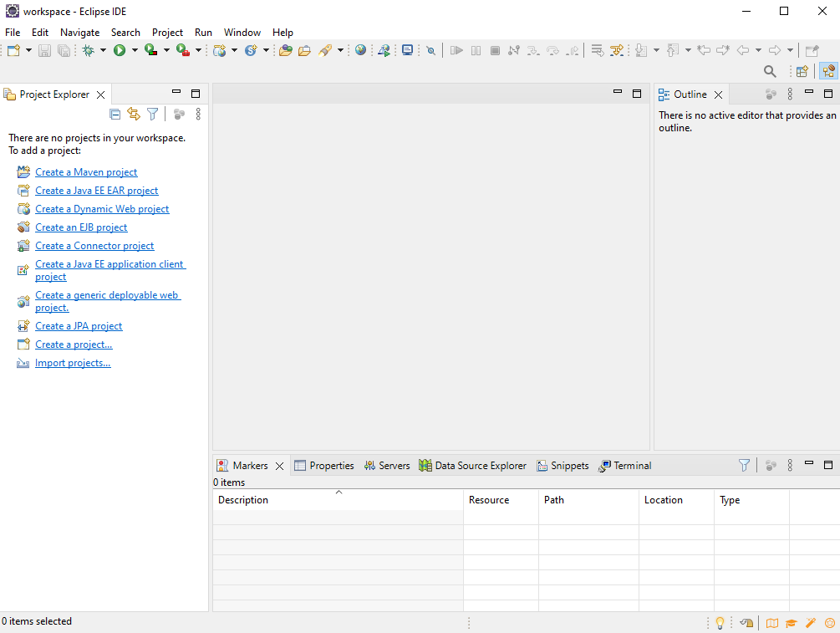Click the New Servlet 'S' icon

coord(251,50)
